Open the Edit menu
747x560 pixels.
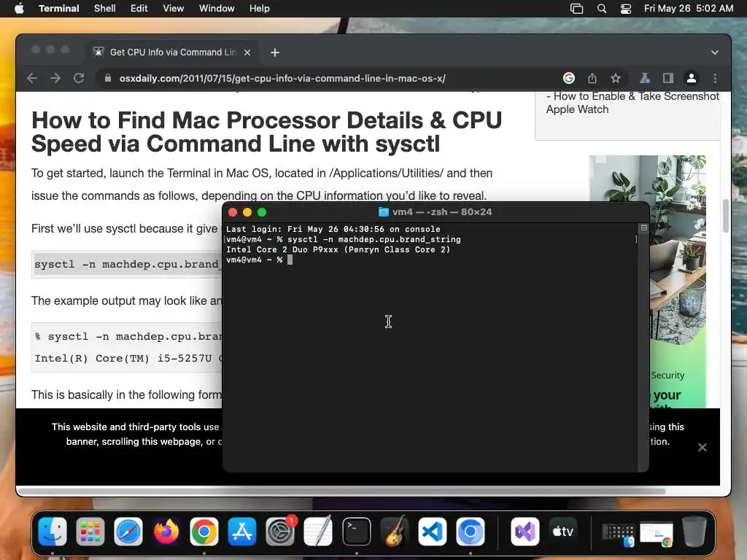coord(139,9)
